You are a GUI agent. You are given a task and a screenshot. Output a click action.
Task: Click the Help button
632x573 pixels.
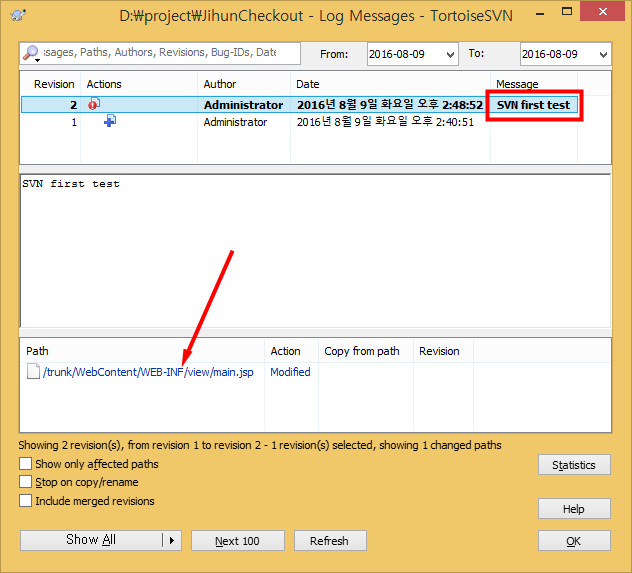(x=574, y=509)
